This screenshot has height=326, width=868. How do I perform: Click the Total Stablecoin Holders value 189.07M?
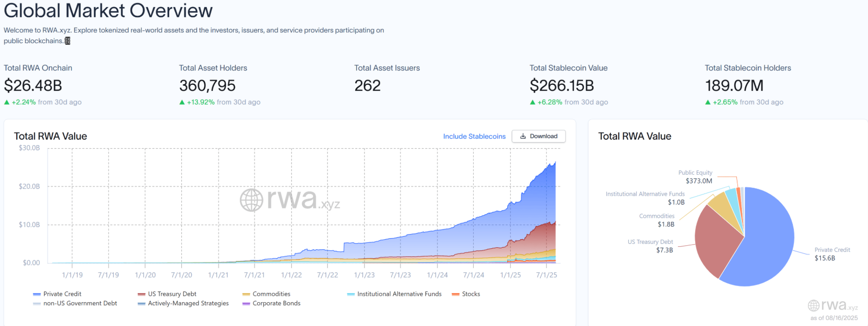pos(734,85)
